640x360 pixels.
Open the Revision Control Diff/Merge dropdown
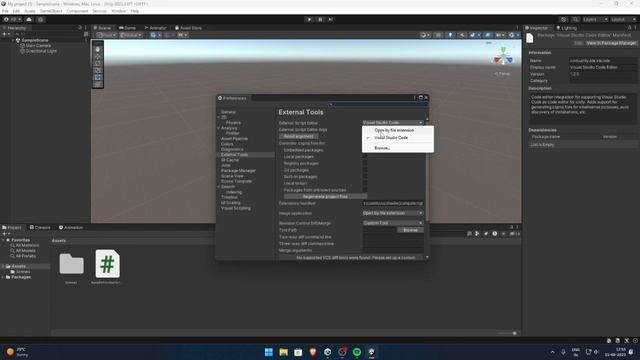(392, 223)
